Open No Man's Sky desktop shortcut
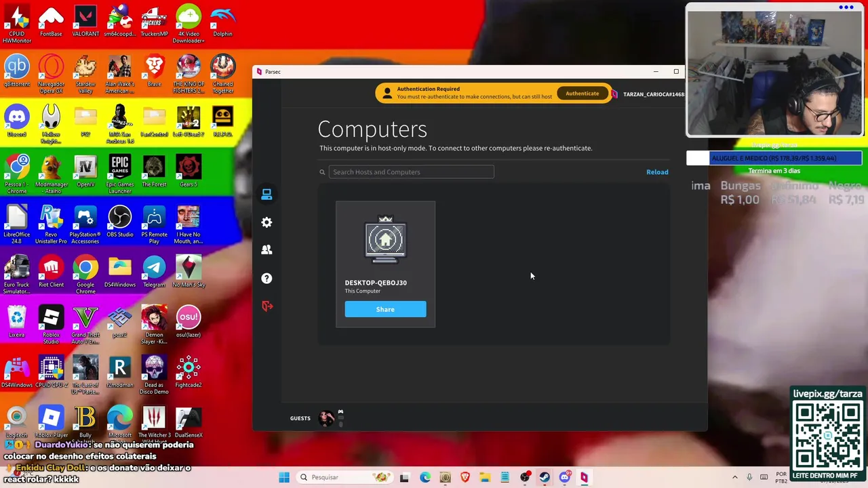Viewport: 868px width, 488px height. click(189, 271)
